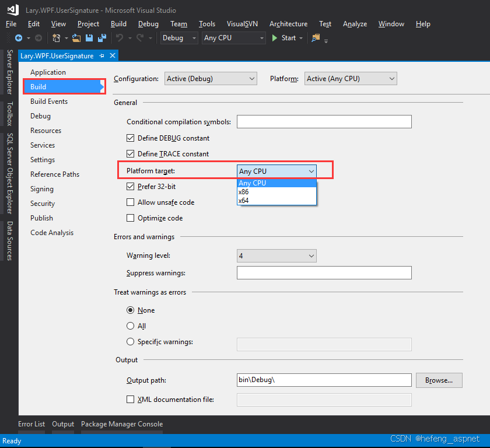
Task: Open the Package Manager Console tab
Action: (x=122, y=424)
